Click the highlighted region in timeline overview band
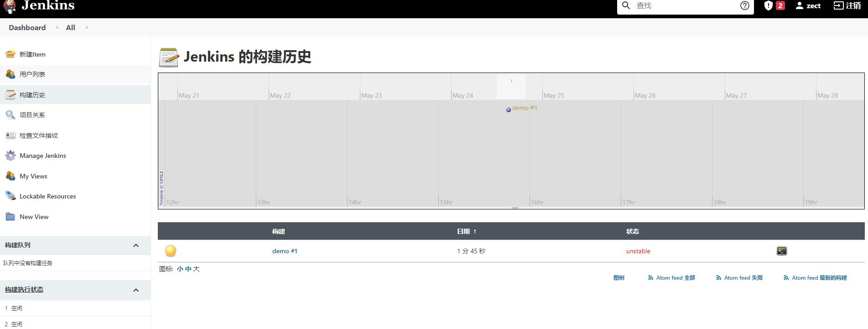This screenshot has height=329, width=868. 511,86
